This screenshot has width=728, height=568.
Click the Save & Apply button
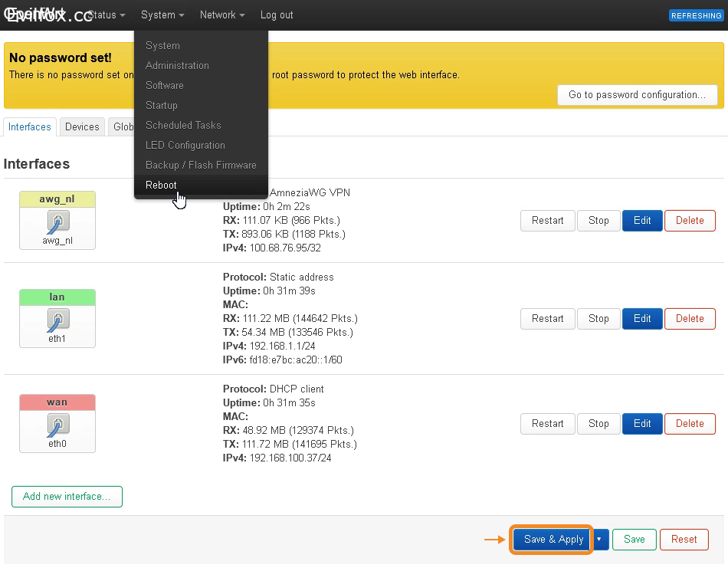(553, 540)
